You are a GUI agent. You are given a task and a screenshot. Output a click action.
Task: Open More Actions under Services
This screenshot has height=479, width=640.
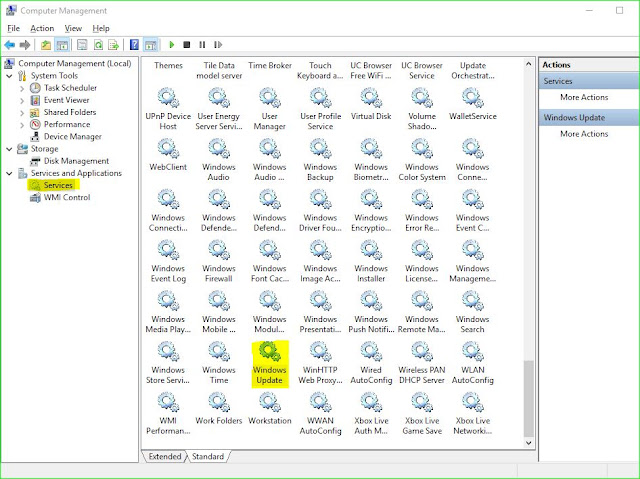coord(584,97)
